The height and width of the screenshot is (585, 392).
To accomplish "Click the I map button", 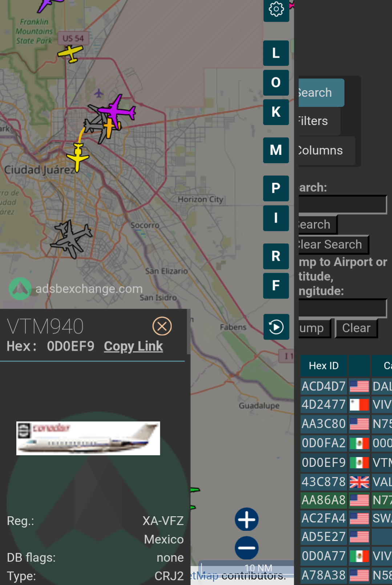I will pyautogui.click(x=276, y=218).
